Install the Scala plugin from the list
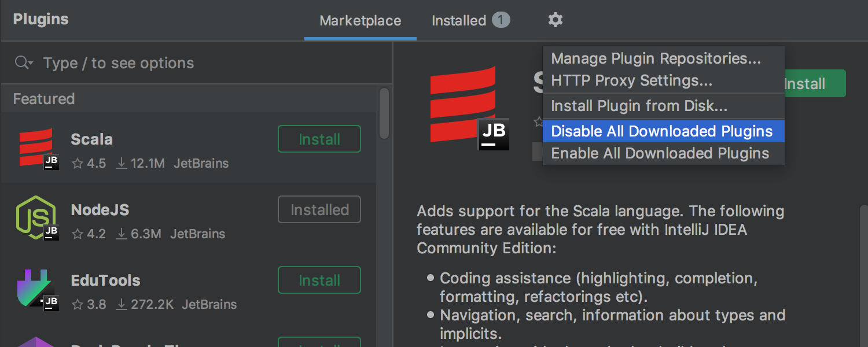868x347 pixels. [x=319, y=139]
